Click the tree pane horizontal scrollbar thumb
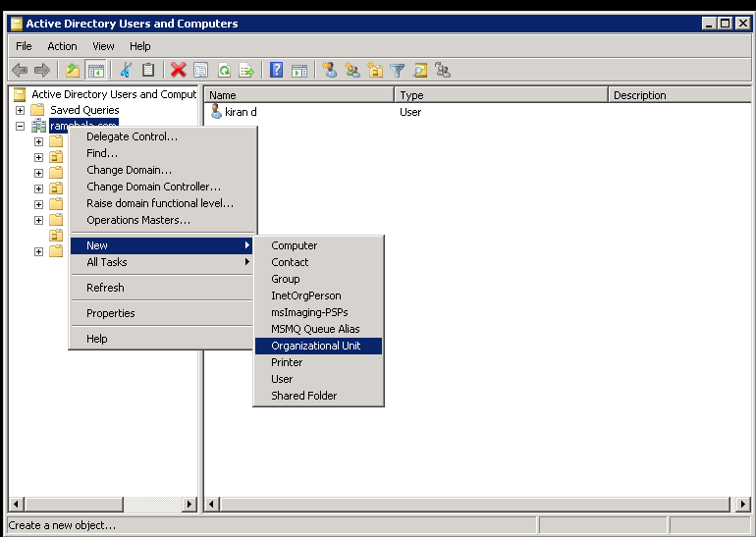The height and width of the screenshot is (537, 756). coord(74,505)
